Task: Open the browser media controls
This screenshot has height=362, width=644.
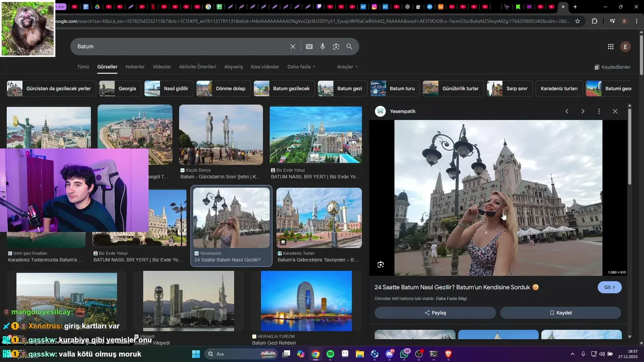Action: coord(612,21)
